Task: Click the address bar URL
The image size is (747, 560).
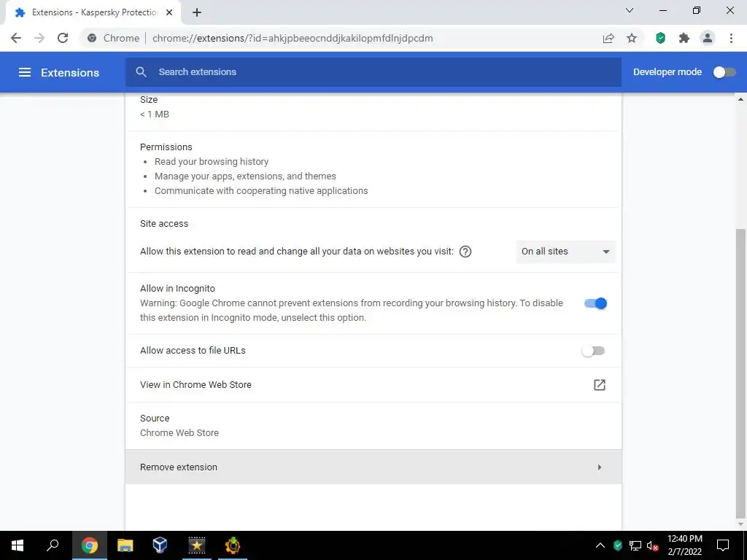Action: (293, 38)
